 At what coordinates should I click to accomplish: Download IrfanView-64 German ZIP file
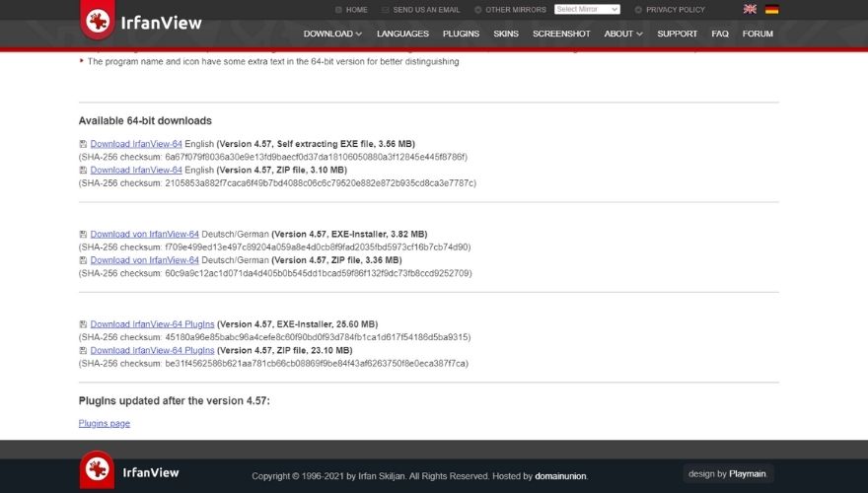coord(144,260)
